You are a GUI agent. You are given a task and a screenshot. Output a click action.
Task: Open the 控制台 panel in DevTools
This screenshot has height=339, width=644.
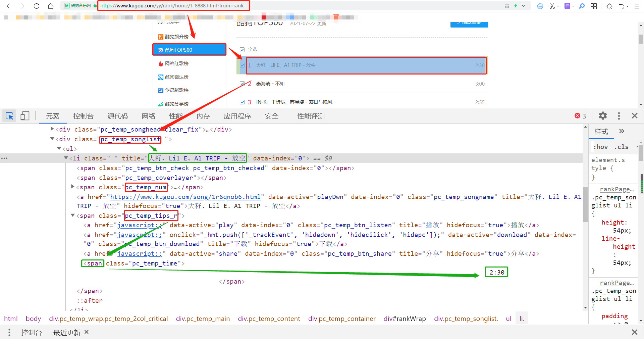83,116
